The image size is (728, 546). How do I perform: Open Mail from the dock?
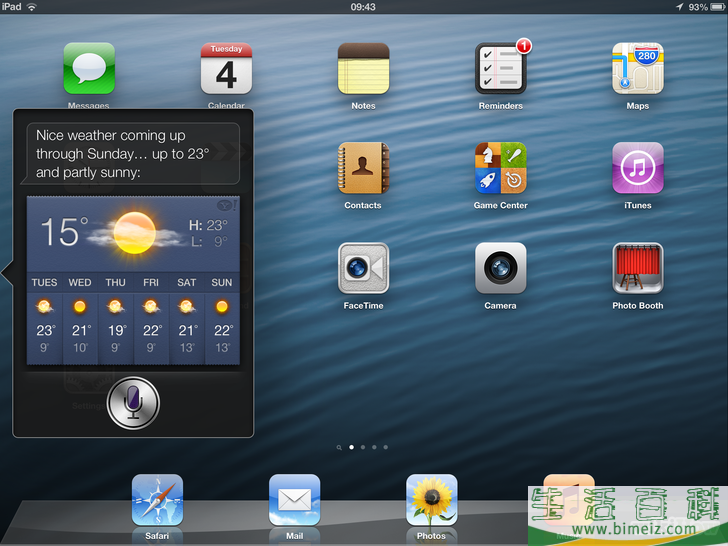294,500
